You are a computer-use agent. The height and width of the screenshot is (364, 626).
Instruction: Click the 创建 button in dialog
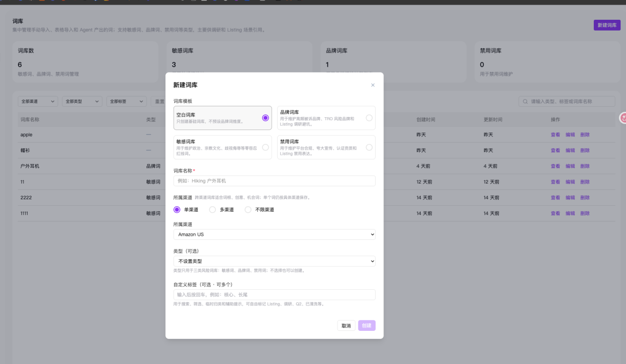pyautogui.click(x=367, y=326)
